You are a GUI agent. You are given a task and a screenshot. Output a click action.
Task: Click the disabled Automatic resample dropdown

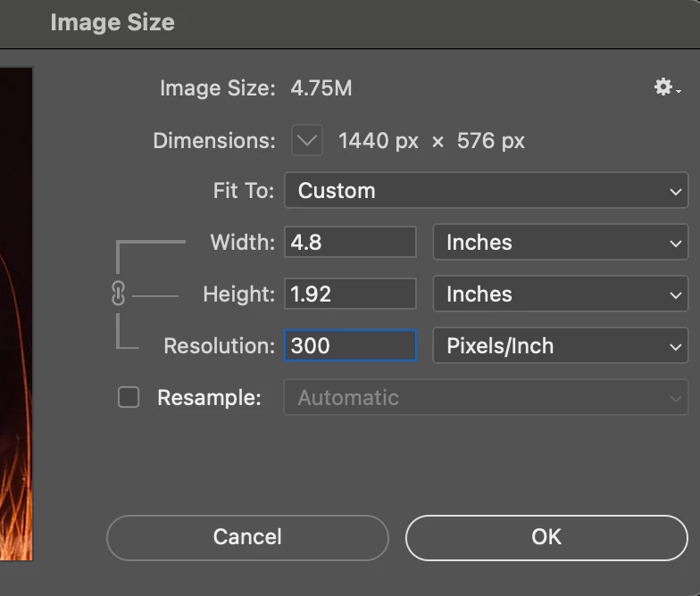coord(486,398)
